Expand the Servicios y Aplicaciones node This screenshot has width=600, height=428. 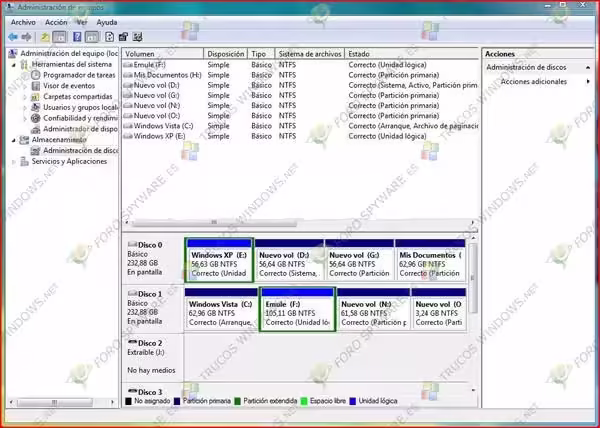14,161
